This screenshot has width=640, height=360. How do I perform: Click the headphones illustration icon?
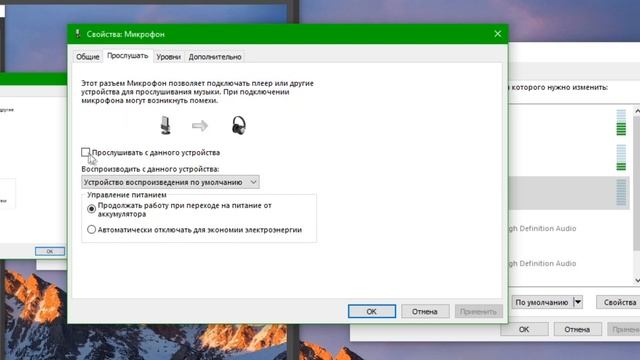(239, 125)
